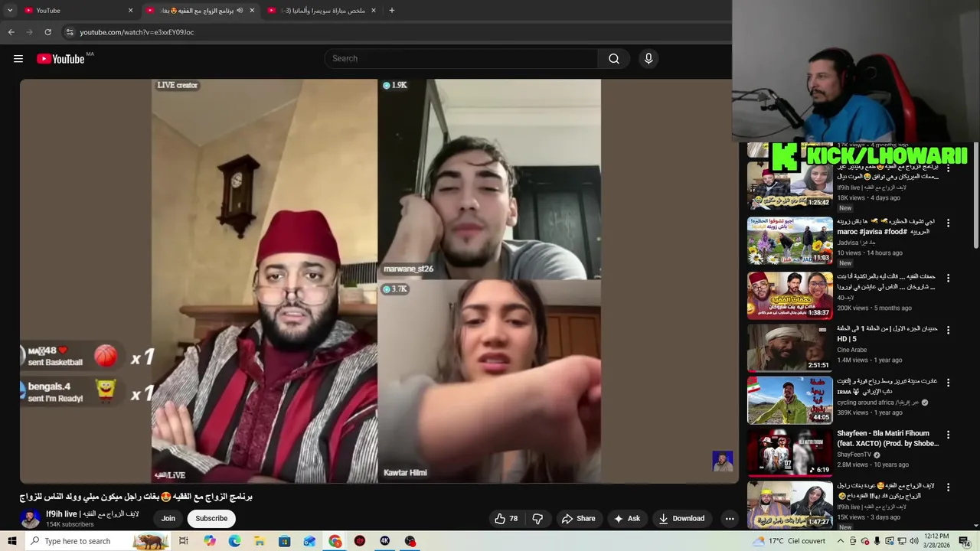The width and height of the screenshot is (980, 551).
Task: Open Microsoft Edge from the taskbar
Action: click(x=234, y=541)
